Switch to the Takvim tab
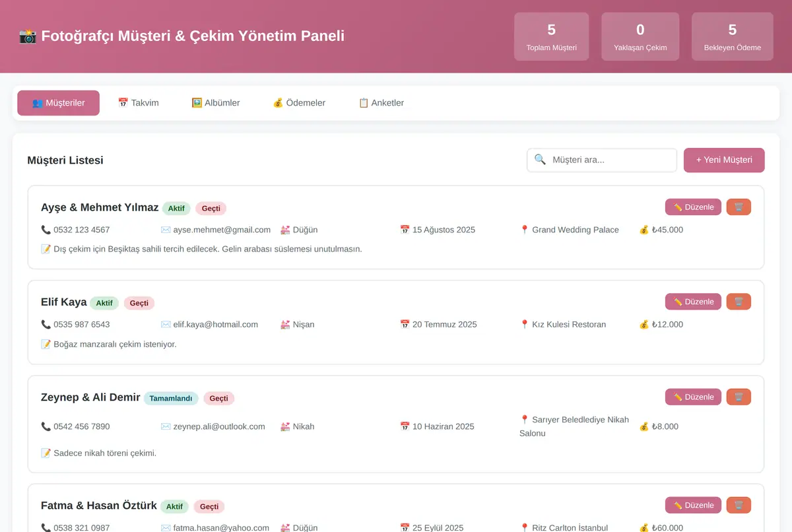 click(138, 103)
